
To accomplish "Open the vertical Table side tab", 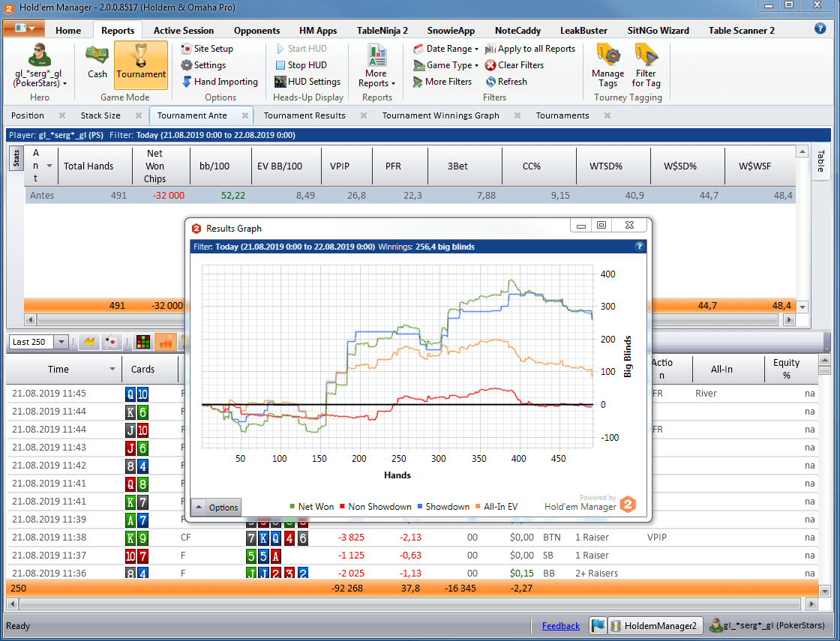I will pos(820,161).
